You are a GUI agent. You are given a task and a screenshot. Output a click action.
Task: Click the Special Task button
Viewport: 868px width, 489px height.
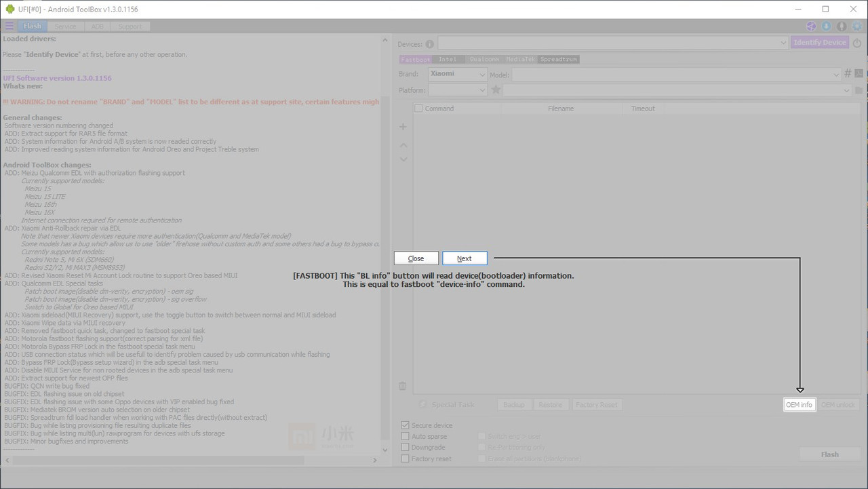click(x=448, y=405)
